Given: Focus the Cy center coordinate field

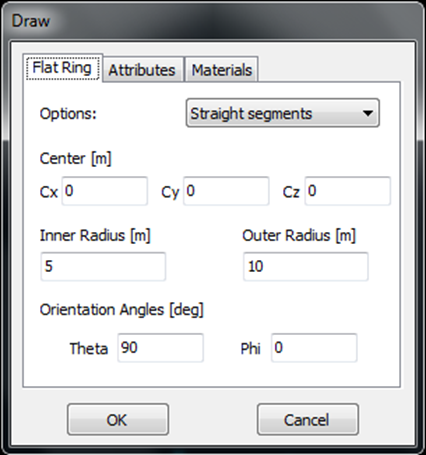Looking at the screenshot, I should coord(226,191).
